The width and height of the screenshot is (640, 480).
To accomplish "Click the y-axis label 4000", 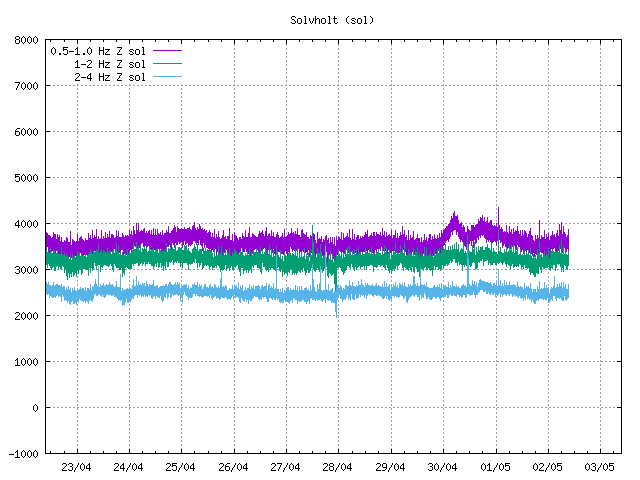I will [26, 224].
